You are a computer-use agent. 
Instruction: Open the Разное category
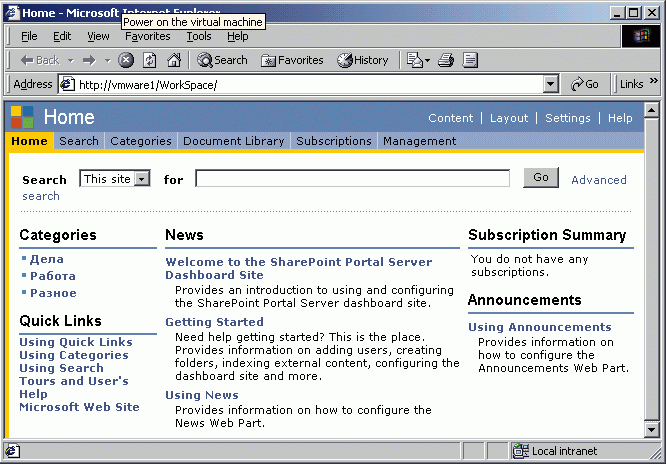(x=53, y=293)
